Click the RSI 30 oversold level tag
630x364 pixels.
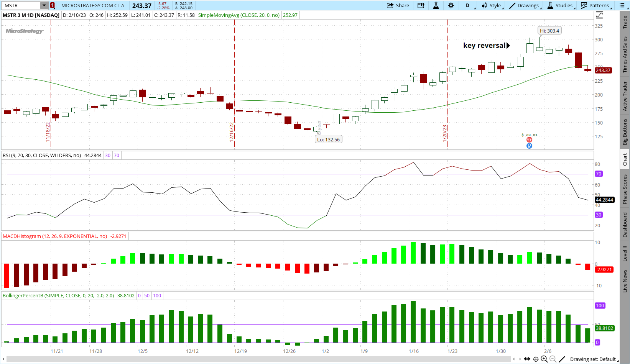[x=599, y=215]
